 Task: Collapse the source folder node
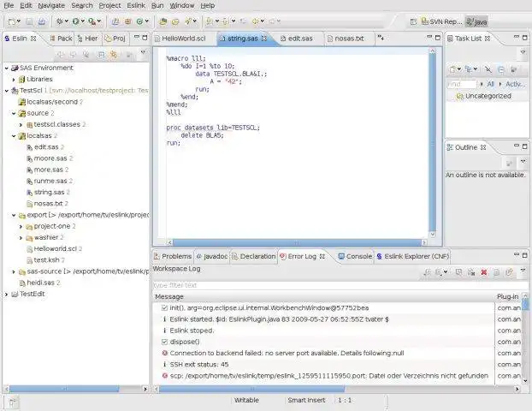tap(14, 113)
